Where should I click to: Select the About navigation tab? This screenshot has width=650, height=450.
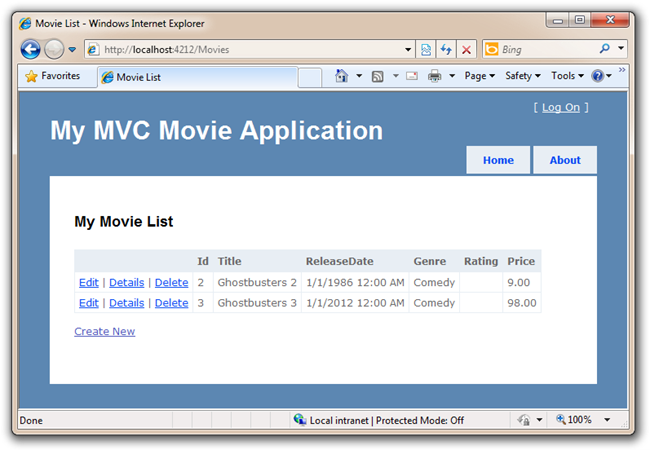coord(565,160)
